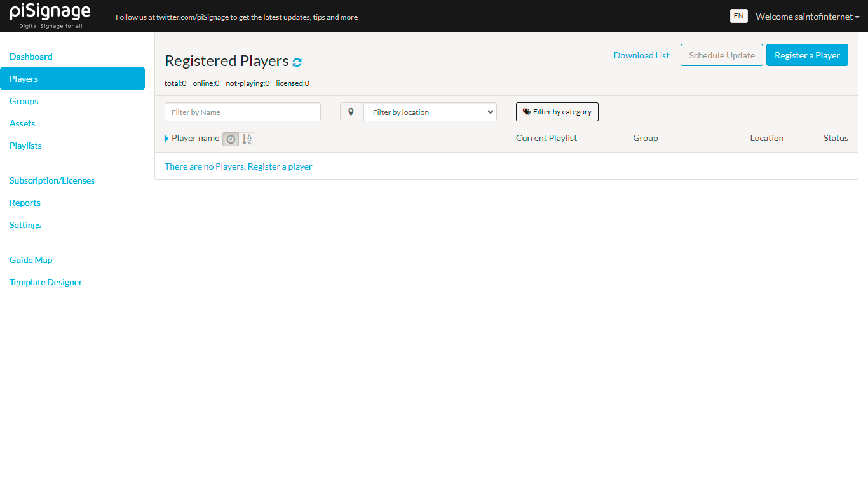
Task: Open the Welcome saintofinternet account menu
Action: 807,16
